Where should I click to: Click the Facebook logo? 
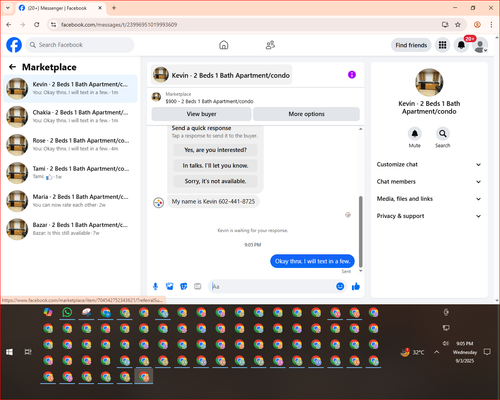click(x=14, y=45)
